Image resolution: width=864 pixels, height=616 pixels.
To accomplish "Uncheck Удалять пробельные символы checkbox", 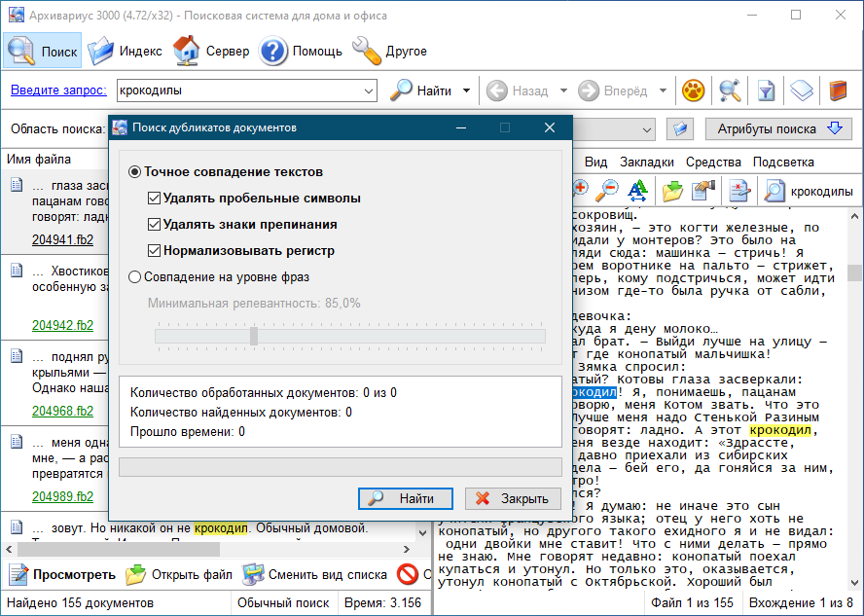I will [154, 199].
